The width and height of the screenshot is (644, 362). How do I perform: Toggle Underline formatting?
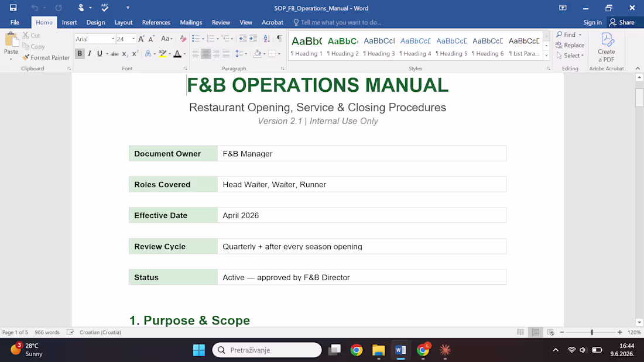tap(100, 54)
